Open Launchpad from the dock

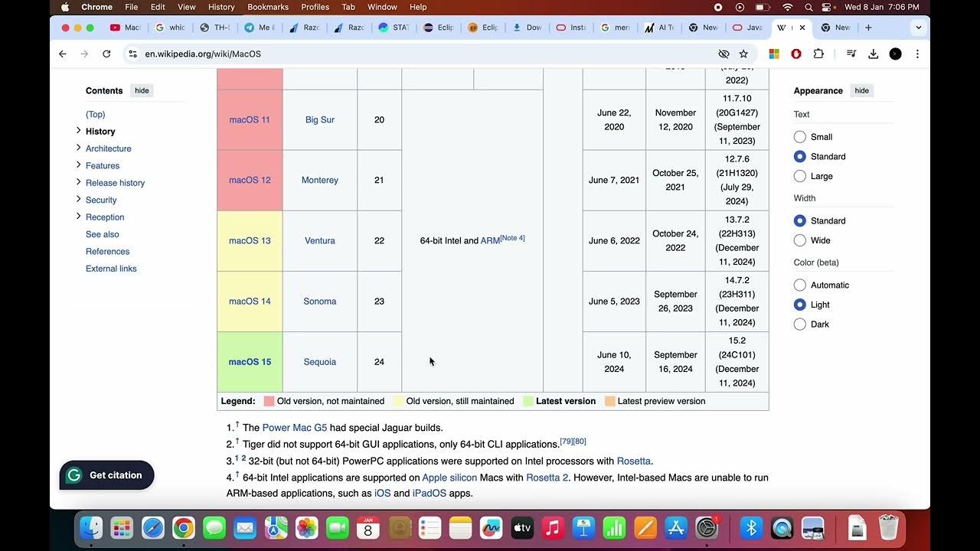tap(122, 528)
